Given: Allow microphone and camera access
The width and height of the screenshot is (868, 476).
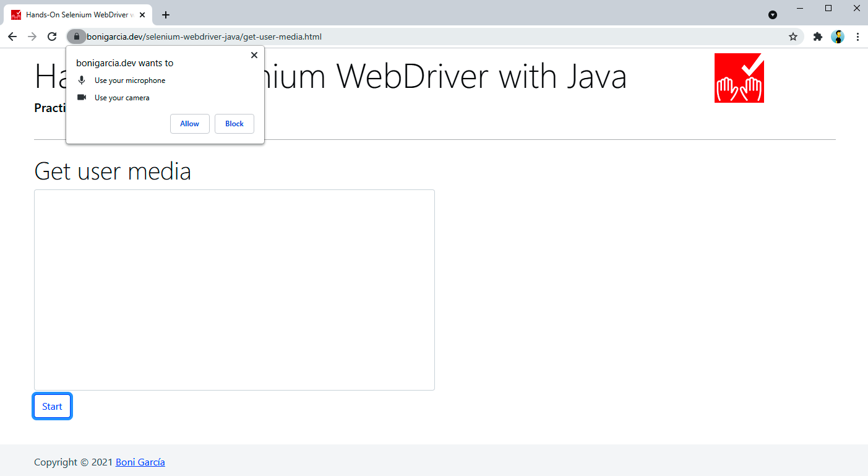Looking at the screenshot, I should click(x=189, y=124).
